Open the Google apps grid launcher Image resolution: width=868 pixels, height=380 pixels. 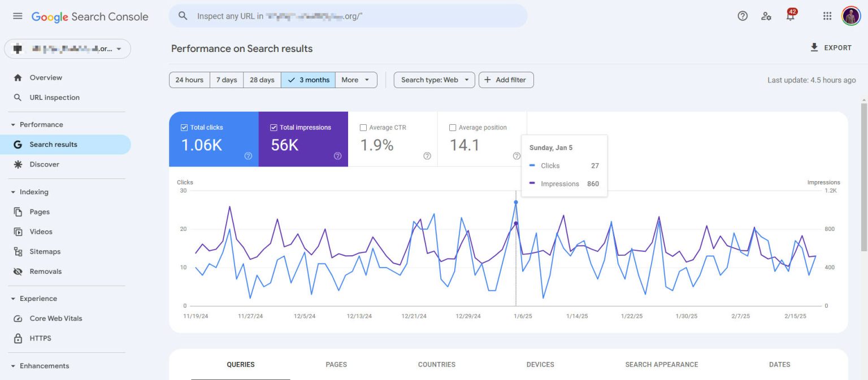[827, 16]
